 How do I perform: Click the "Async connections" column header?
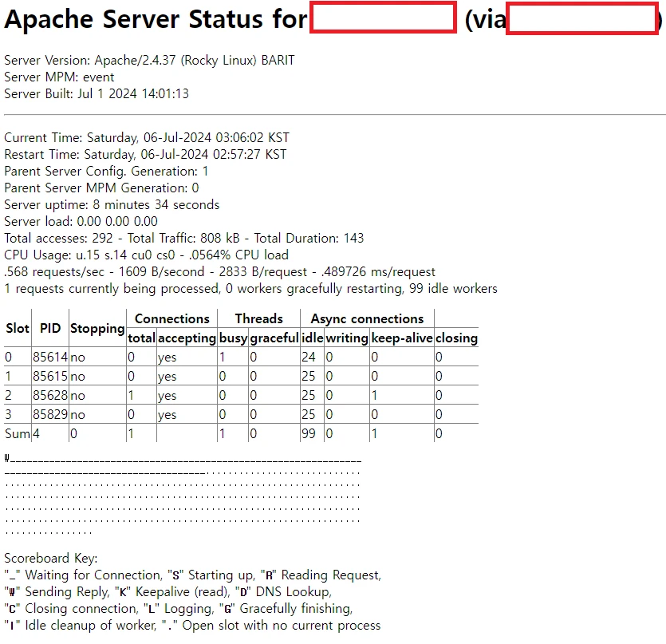pyautogui.click(x=367, y=318)
